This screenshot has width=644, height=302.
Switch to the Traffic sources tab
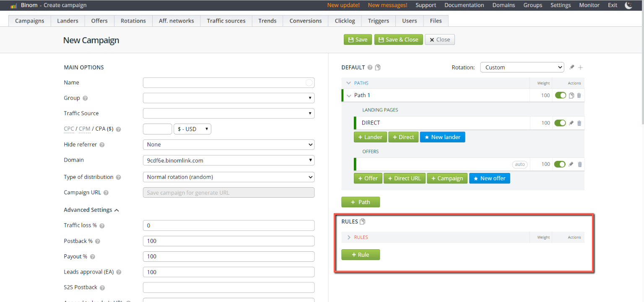click(x=226, y=21)
